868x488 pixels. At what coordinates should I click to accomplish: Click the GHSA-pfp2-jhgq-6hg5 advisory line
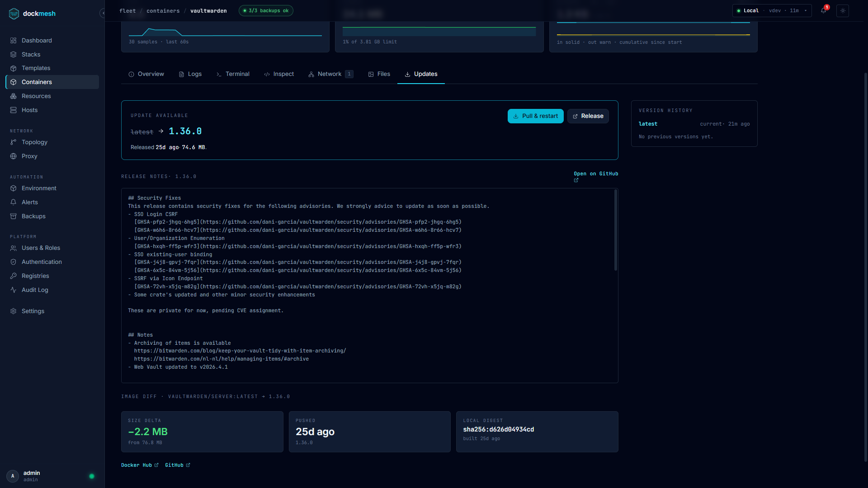[297, 222]
